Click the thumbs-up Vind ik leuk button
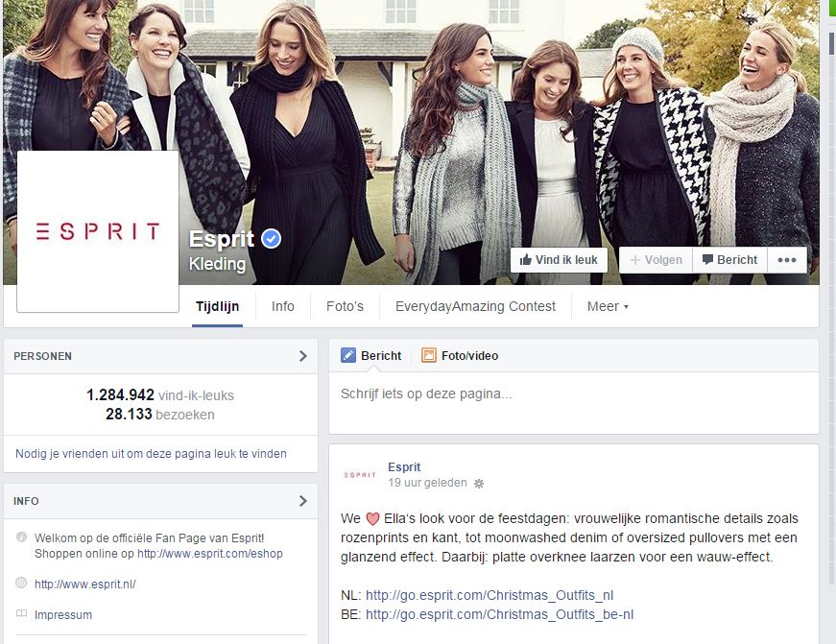Viewport: 836px width, 644px height. click(x=559, y=260)
